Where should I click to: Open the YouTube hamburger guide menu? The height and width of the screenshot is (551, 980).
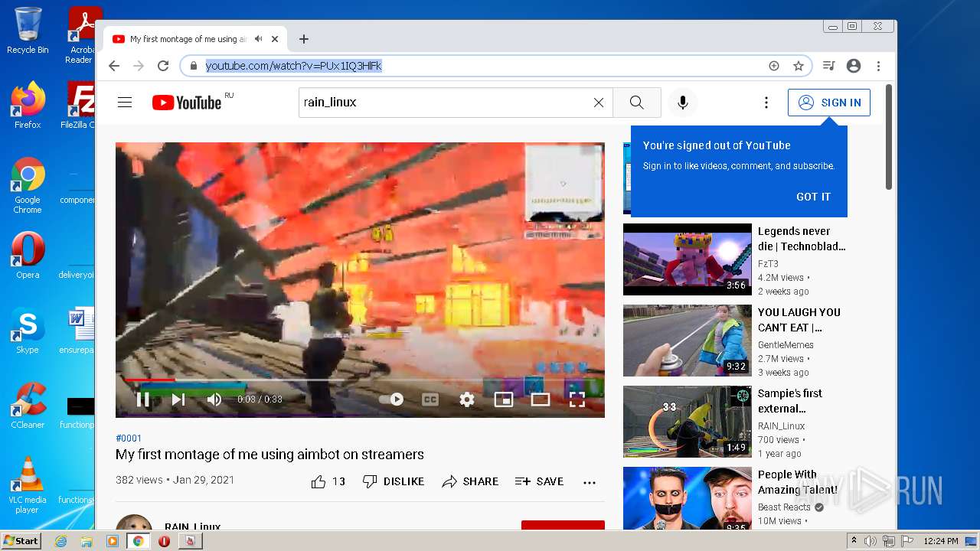click(125, 103)
